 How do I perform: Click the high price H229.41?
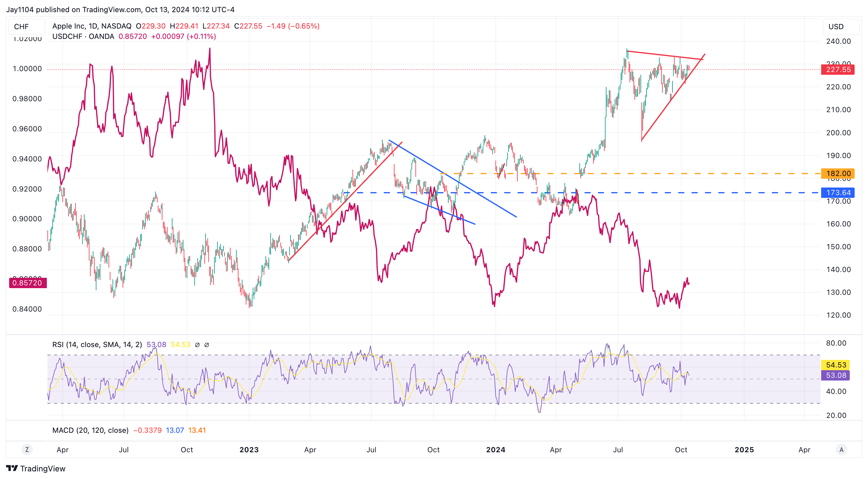coord(184,26)
